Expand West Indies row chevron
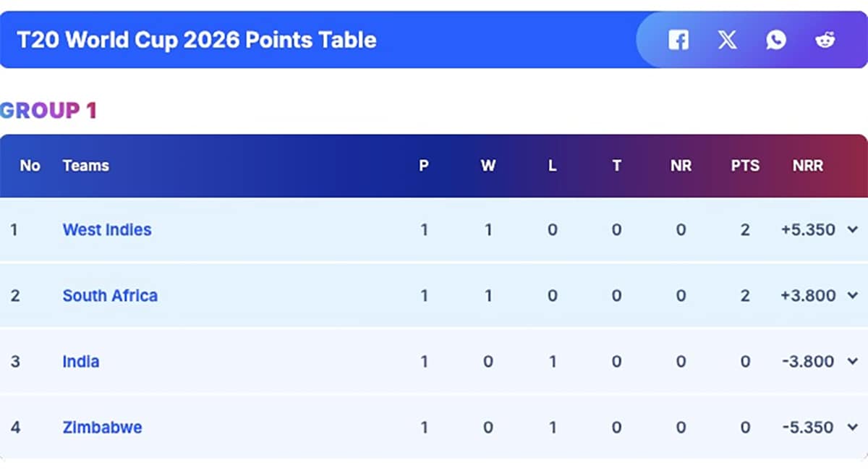The height and width of the screenshot is (471, 868). pyautogui.click(x=852, y=230)
